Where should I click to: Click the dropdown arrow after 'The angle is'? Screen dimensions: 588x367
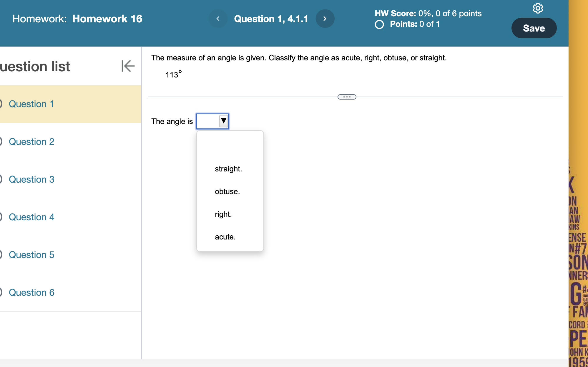click(223, 121)
